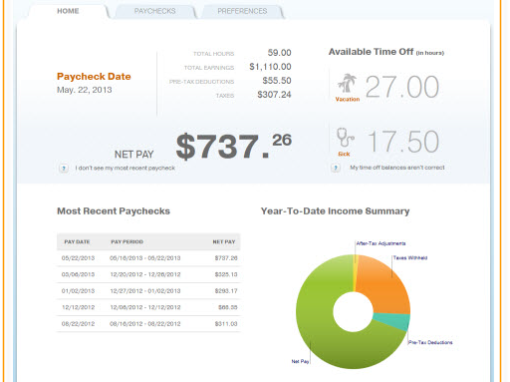Click the Pay Date column header

point(77,242)
